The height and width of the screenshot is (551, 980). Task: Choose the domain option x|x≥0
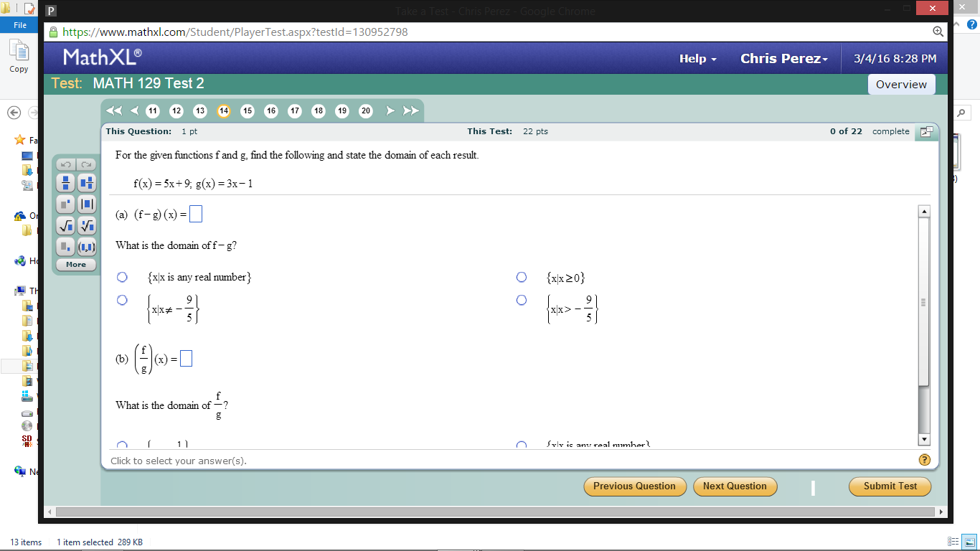click(522, 277)
